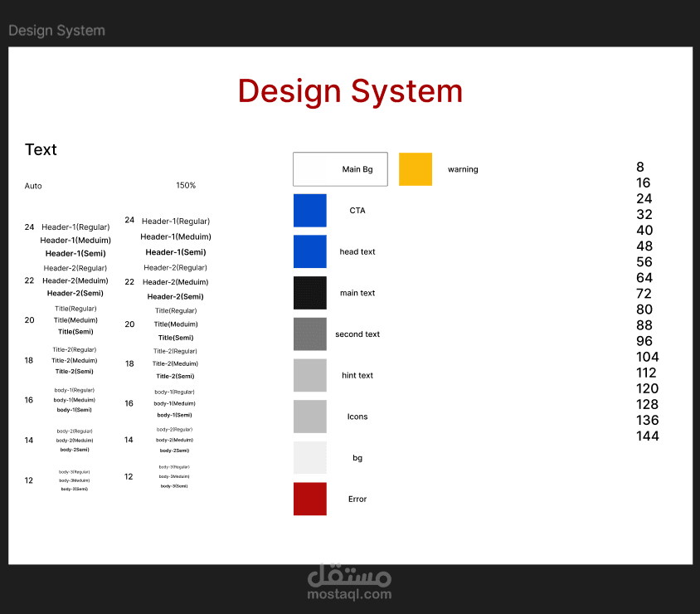Click Title(Semi) in the 150% column

pos(176,338)
